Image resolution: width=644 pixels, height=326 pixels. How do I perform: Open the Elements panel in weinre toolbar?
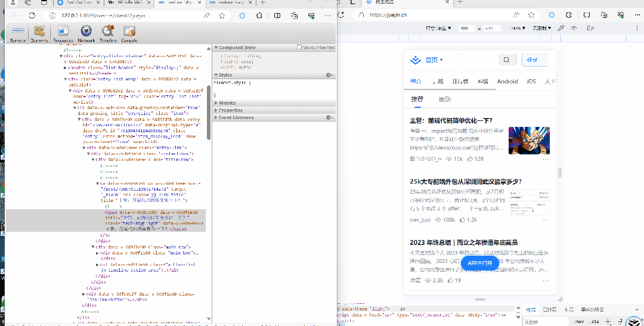click(39, 33)
